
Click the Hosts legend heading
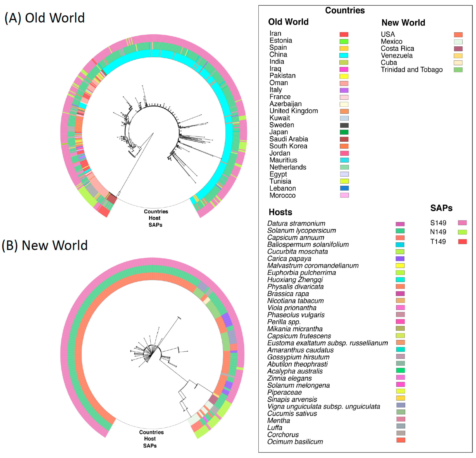[x=280, y=212]
